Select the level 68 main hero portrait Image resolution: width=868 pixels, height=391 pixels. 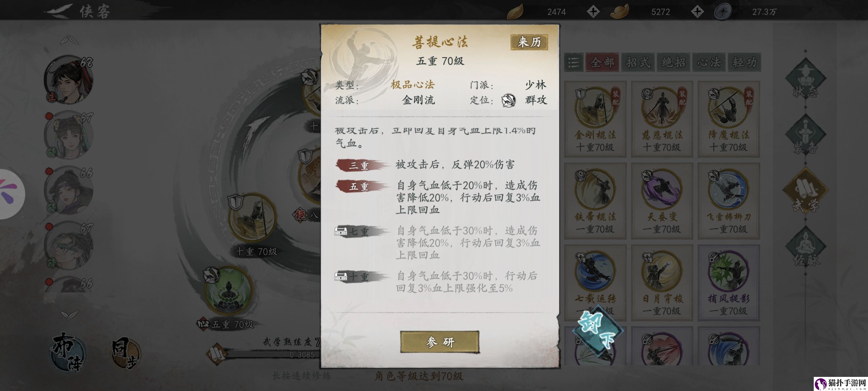click(x=69, y=80)
